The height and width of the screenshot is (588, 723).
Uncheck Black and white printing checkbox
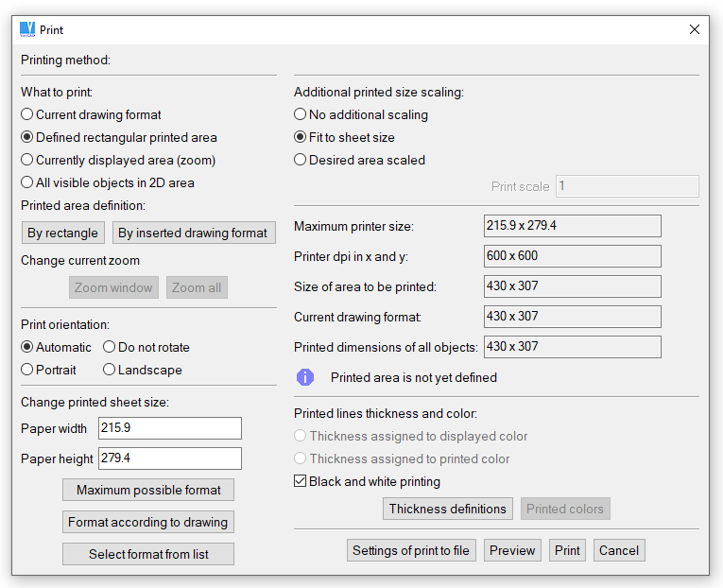pos(301,481)
